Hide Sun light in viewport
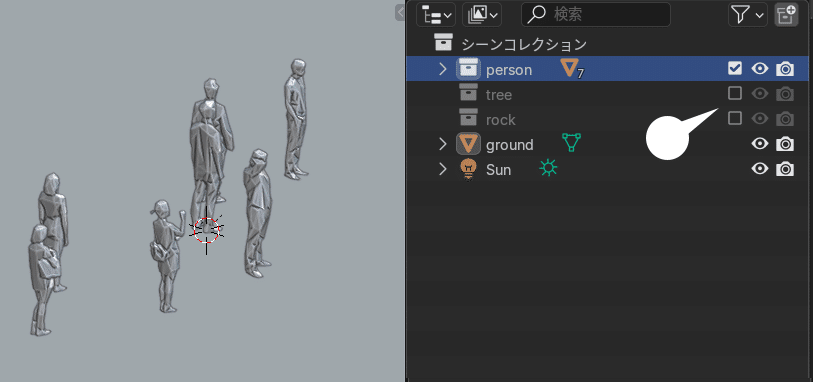This screenshot has height=382, width=813. tap(760, 168)
